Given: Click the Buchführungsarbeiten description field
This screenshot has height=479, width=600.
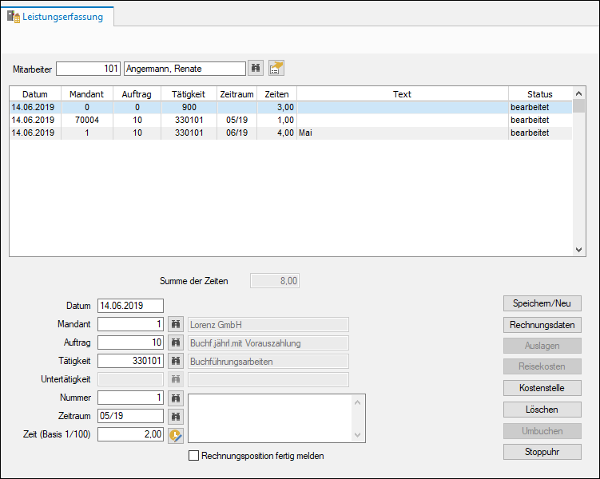Looking at the screenshot, I should (268, 361).
